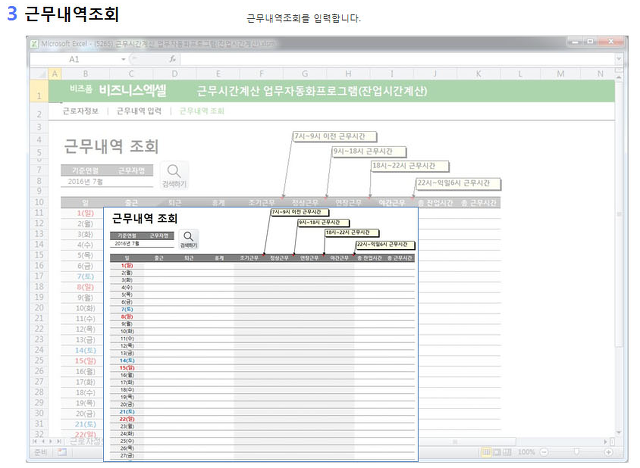640x468 pixels.
Task: Switch to Page Layout view button
Action: pos(497,452)
